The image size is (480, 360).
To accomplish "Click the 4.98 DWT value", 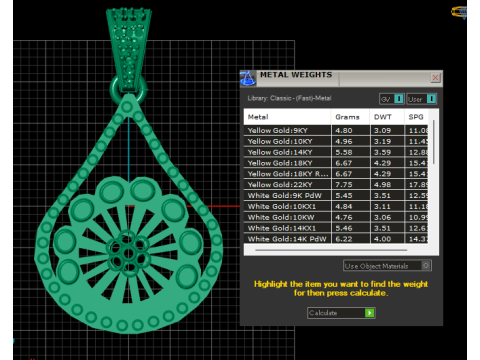I will (x=382, y=185).
